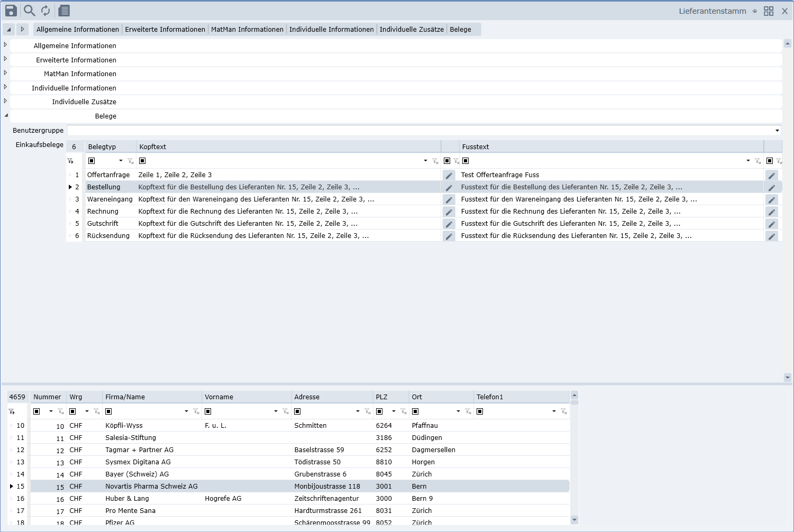Collapse the Belege section
The image size is (794, 532).
click(x=6, y=115)
